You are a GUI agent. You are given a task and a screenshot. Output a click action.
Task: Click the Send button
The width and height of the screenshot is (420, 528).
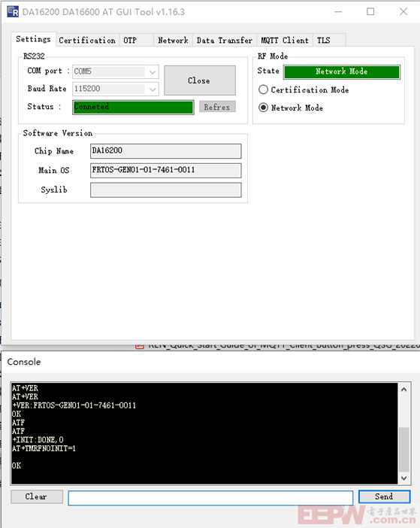(x=385, y=496)
